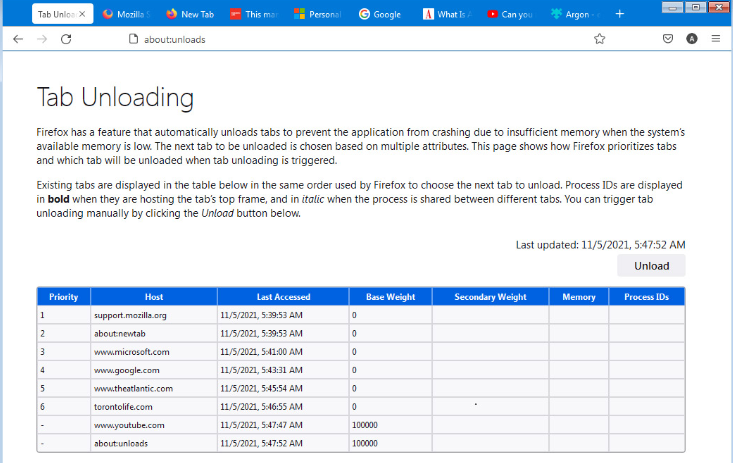Click the Last updated timestamp text
Viewport: 733px width, 463px height.
600,245
